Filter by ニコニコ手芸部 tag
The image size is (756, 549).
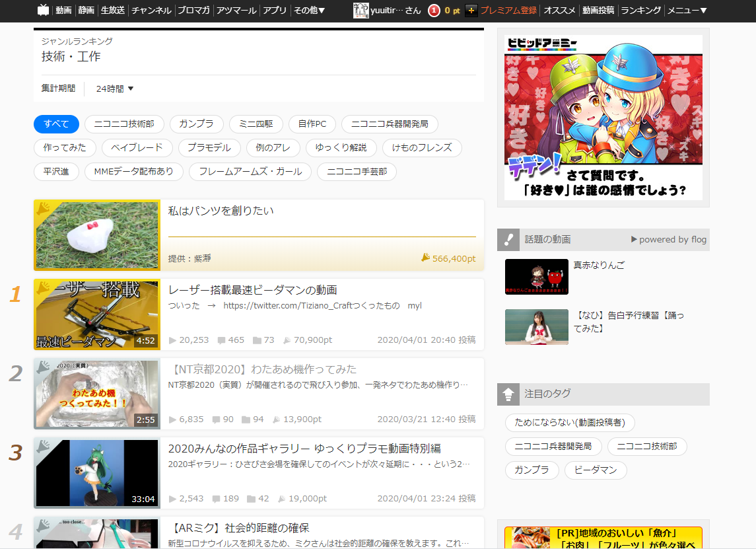[357, 172]
